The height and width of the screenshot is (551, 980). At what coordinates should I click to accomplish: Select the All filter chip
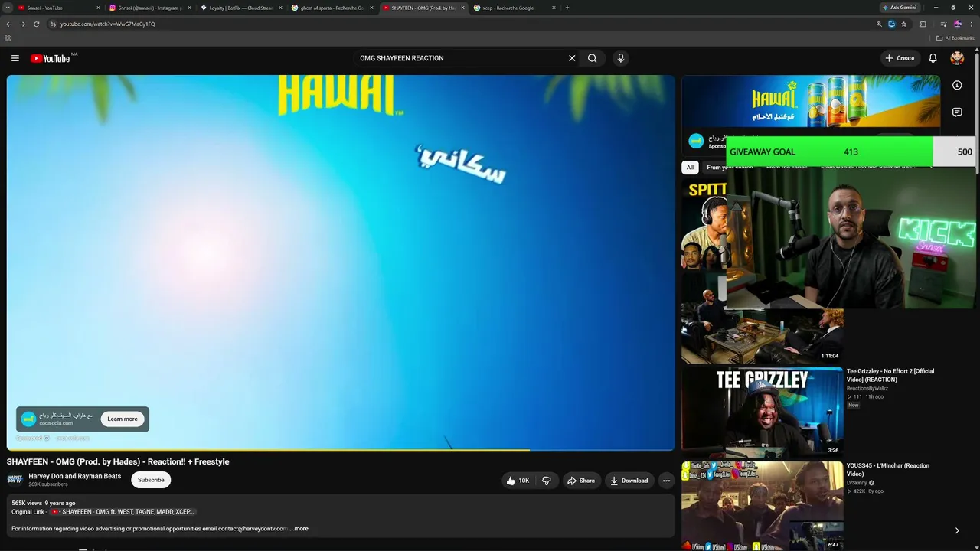coord(690,168)
